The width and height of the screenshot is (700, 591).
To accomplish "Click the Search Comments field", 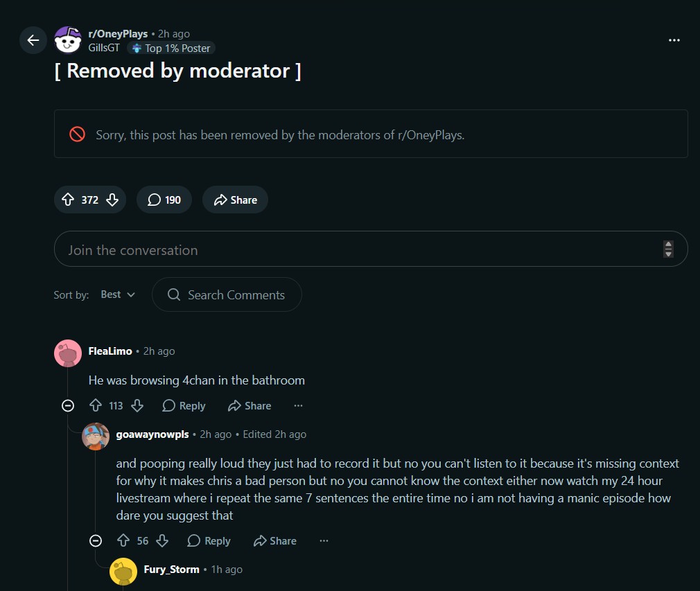I will (227, 294).
